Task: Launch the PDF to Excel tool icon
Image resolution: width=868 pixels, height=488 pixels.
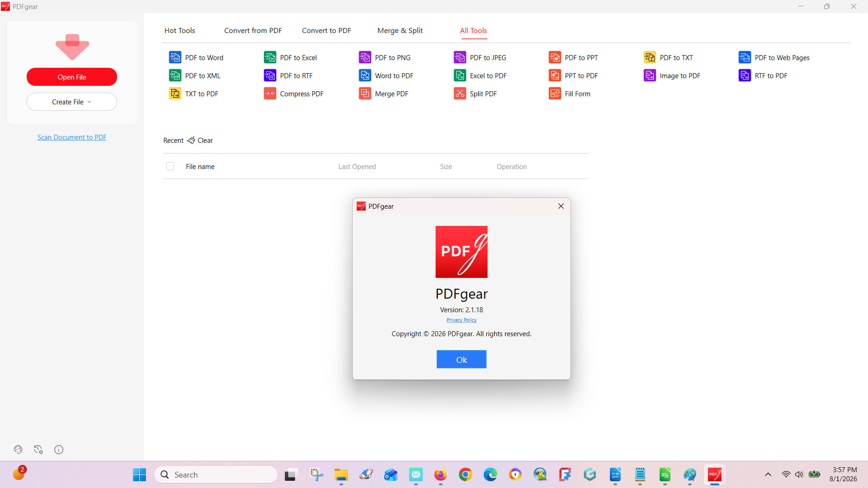Action: tap(270, 57)
